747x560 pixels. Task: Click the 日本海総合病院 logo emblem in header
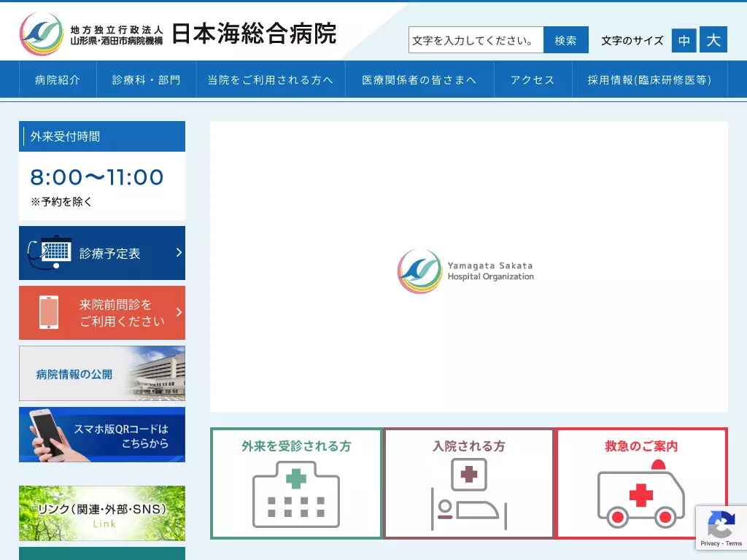[x=42, y=34]
